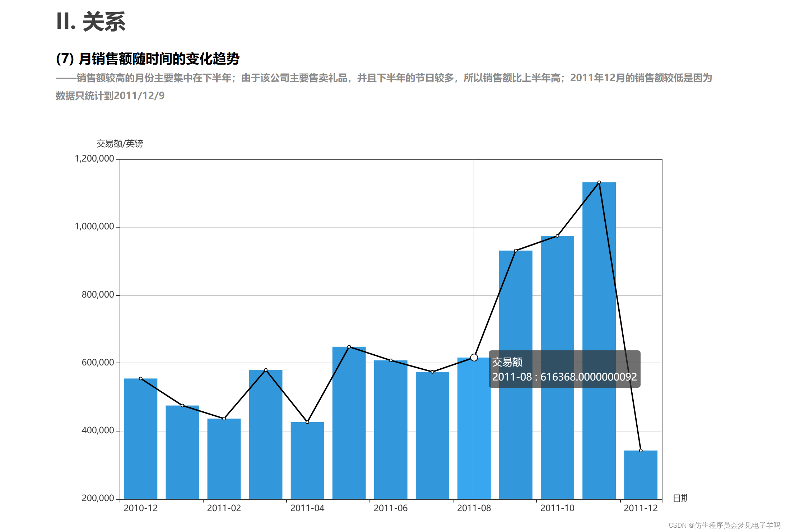Click the '数据只统计到2011/12/9' line
Viewport: 786px width, 532px height.
(x=110, y=96)
